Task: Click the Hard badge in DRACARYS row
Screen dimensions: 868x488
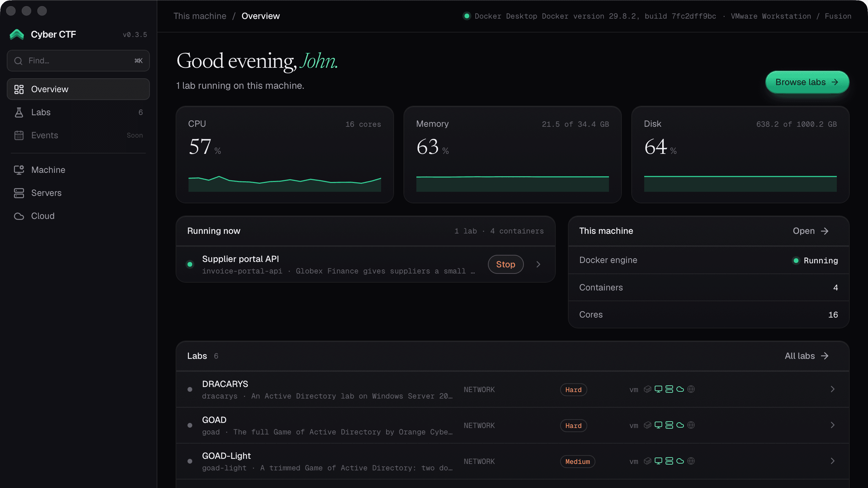Action: pos(573,390)
